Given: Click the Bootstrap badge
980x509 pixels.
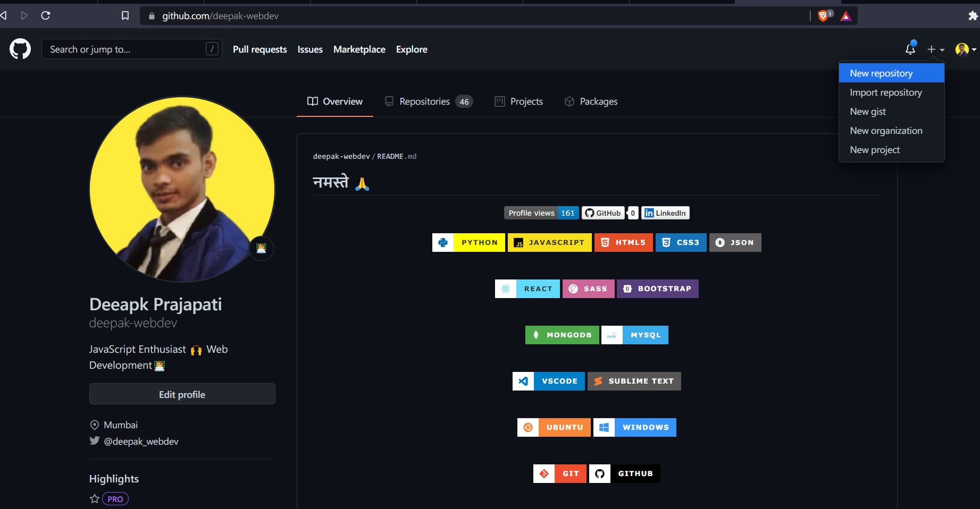Looking at the screenshot, I should (657, 289).
